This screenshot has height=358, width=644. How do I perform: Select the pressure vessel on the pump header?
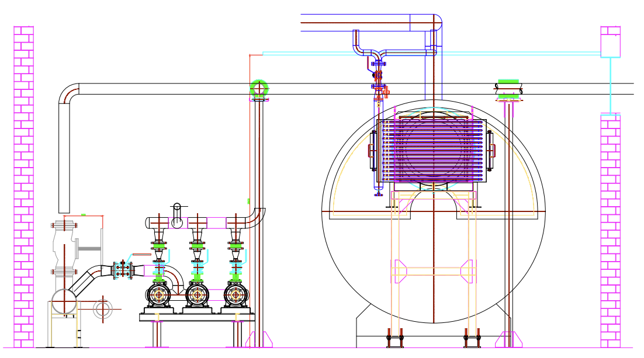pyautogui.click(x=177, y=216)
